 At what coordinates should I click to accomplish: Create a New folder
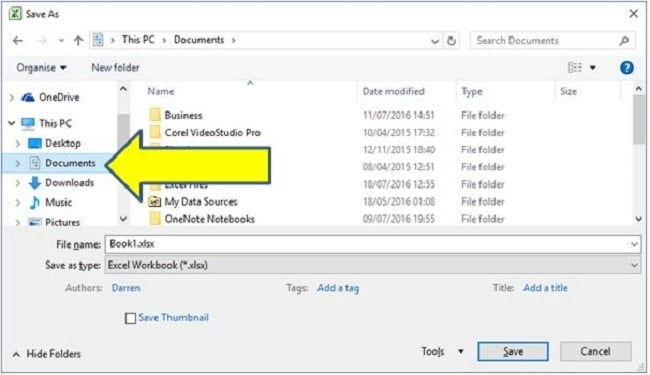115,68
